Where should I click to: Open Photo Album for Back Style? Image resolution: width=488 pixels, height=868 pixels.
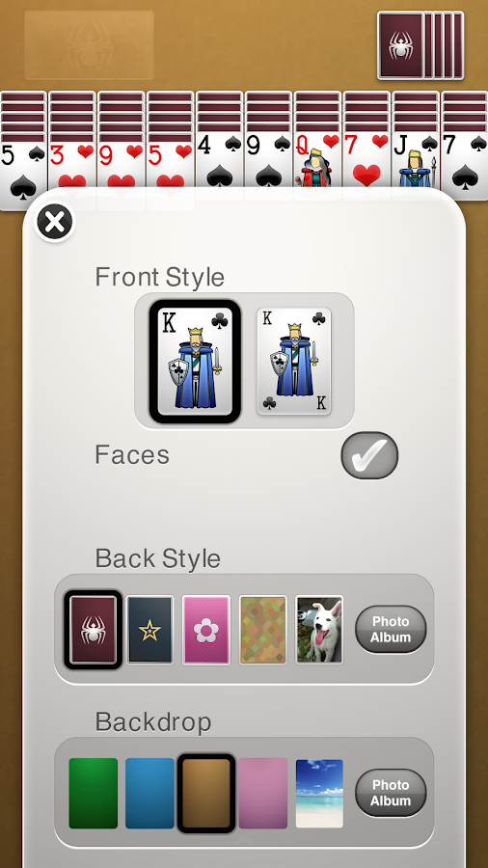(391, 630)
